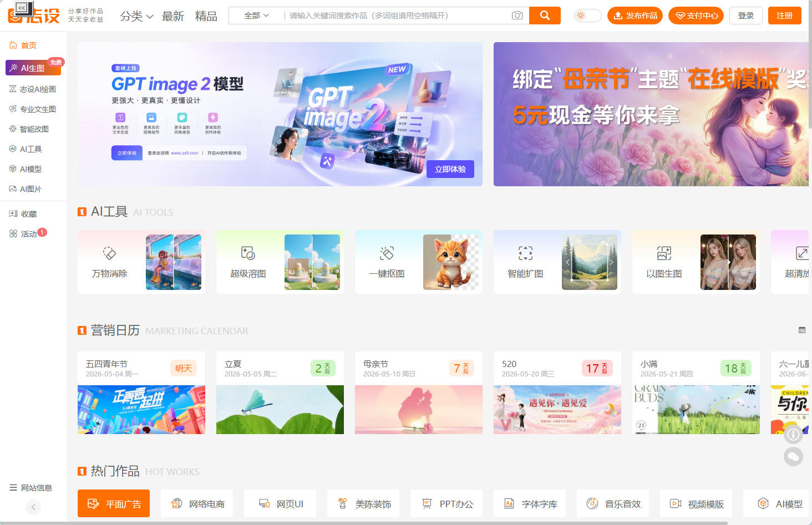Click the floating info circle icon
Image resolution: width=812 pixels, height=525 pixels.
tap(793, 434)
